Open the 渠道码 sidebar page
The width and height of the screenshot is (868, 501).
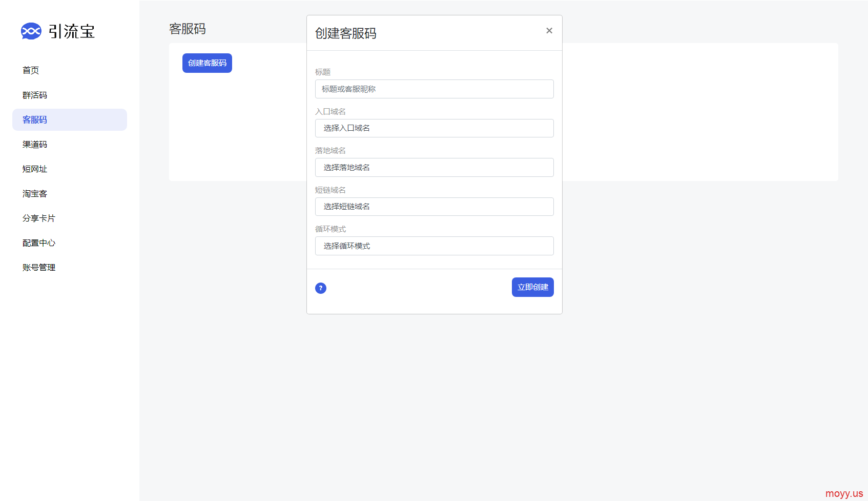tap(35, 144)
